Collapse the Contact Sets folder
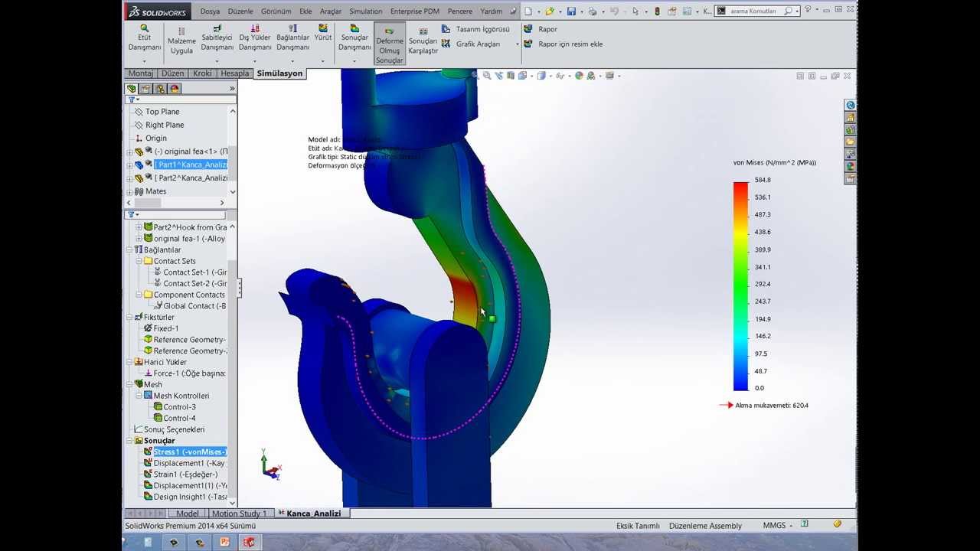This screenshot has width=980, height=551. tap(139, 261)
